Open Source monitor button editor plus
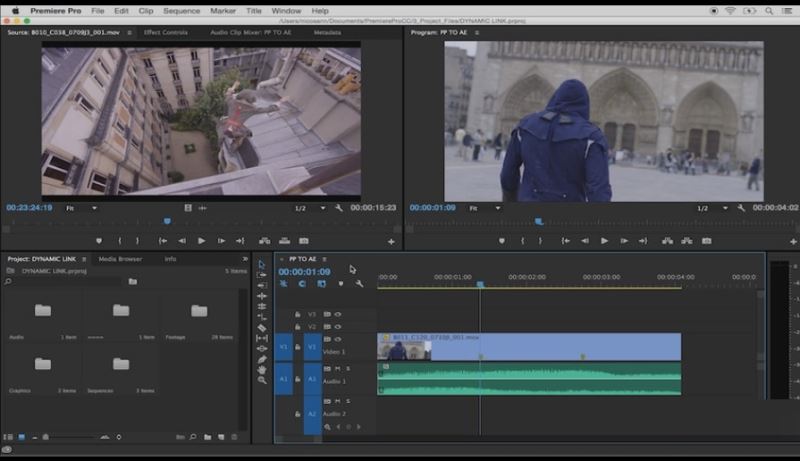 (391, 242)
